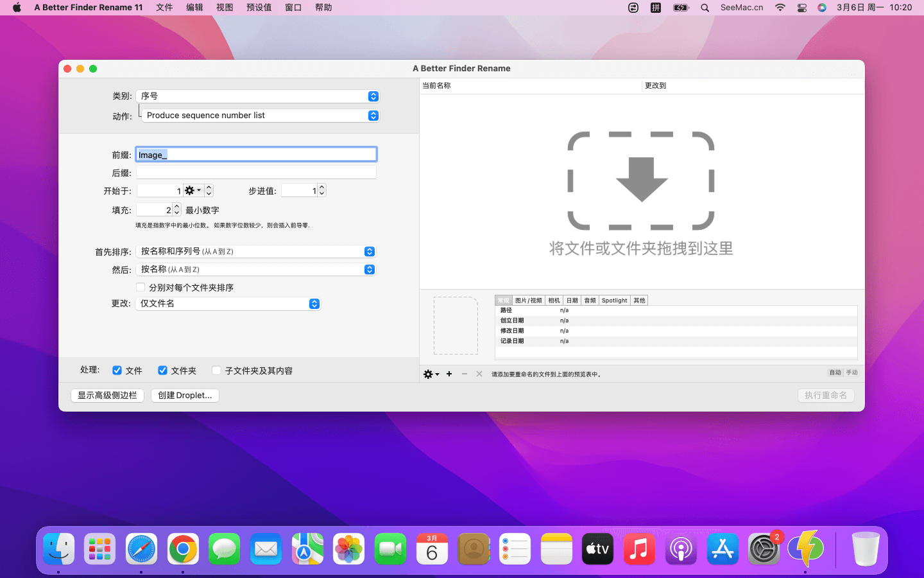Open Photos from the Dock
The image size is (924, 578).
point(349,549)
